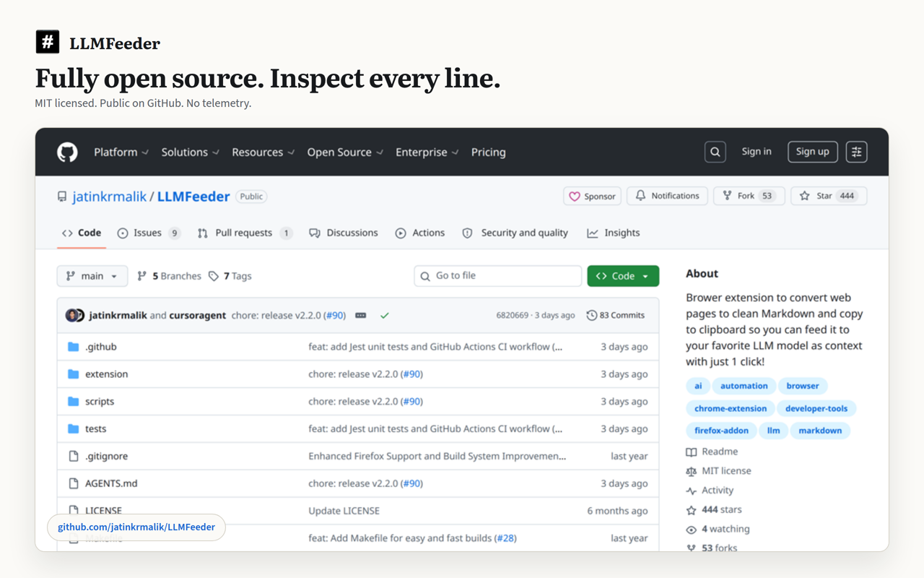This screenshot has height=578, width=924.
Task: Click the chrome-extension topic tag
Action: pyautogui.click(x=731, y=408)
